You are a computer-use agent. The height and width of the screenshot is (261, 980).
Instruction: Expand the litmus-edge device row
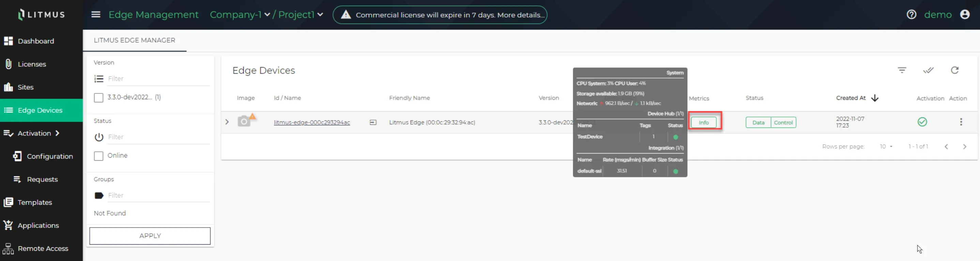click(227, 122)
